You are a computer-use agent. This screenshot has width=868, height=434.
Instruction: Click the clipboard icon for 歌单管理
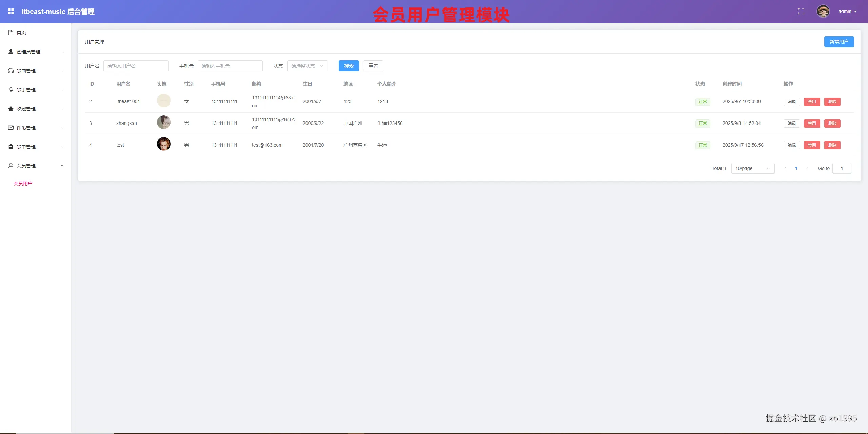[11, 147]
